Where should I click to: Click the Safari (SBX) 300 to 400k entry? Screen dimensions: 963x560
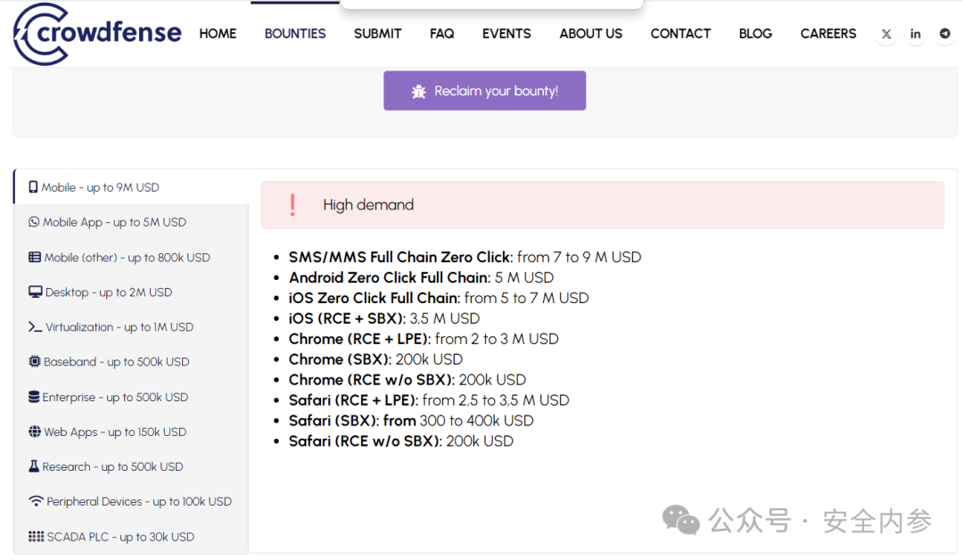411,420
